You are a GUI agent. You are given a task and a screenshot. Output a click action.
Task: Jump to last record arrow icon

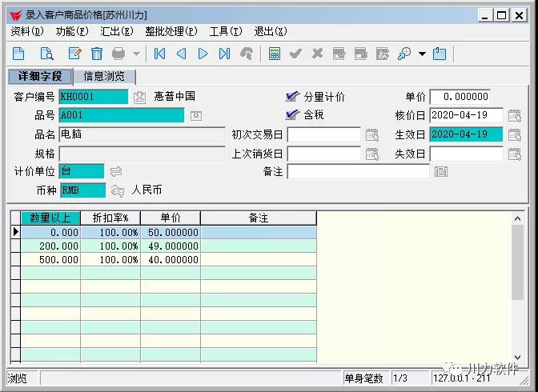click(224, 54)
